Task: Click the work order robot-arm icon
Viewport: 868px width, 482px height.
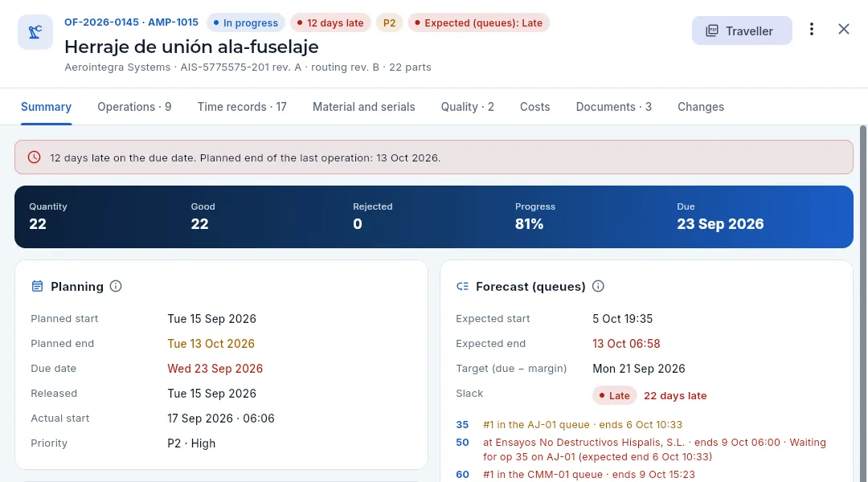Action: (35, 32)
